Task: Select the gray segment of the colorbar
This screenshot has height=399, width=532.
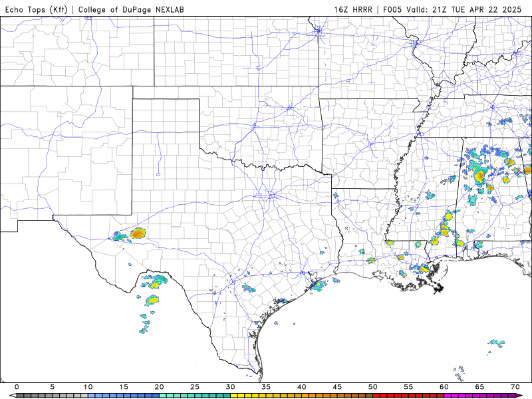Action: pyautogui.click(x=53, y=396)
